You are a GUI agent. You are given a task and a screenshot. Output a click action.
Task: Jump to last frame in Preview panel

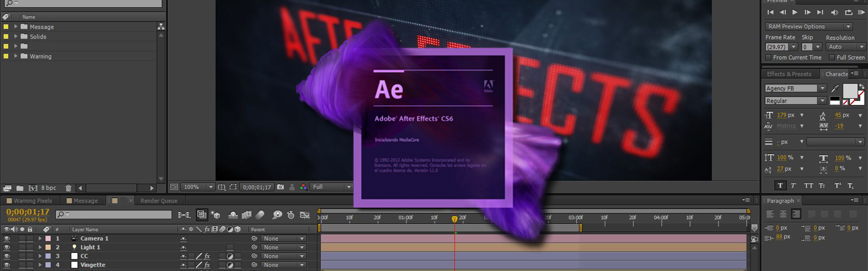point(820,12)
